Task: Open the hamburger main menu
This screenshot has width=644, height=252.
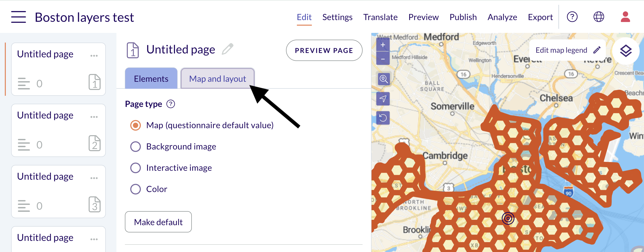Action: tap(19, 17)
